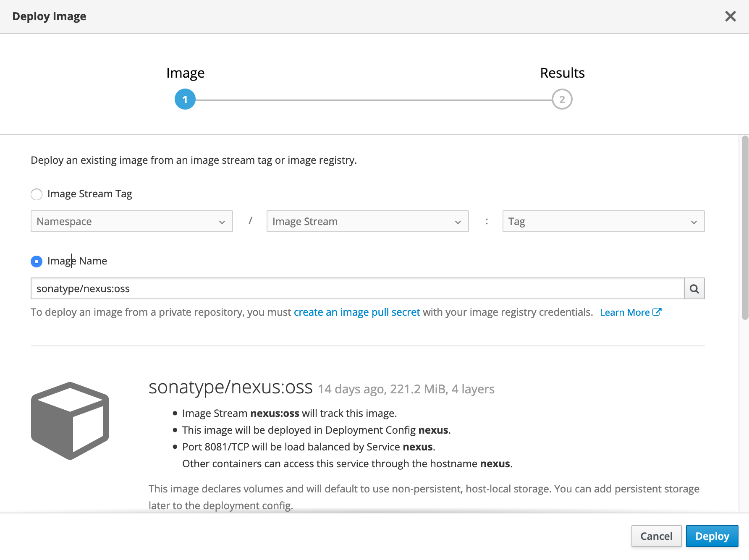Click into the image name input field

358,289
